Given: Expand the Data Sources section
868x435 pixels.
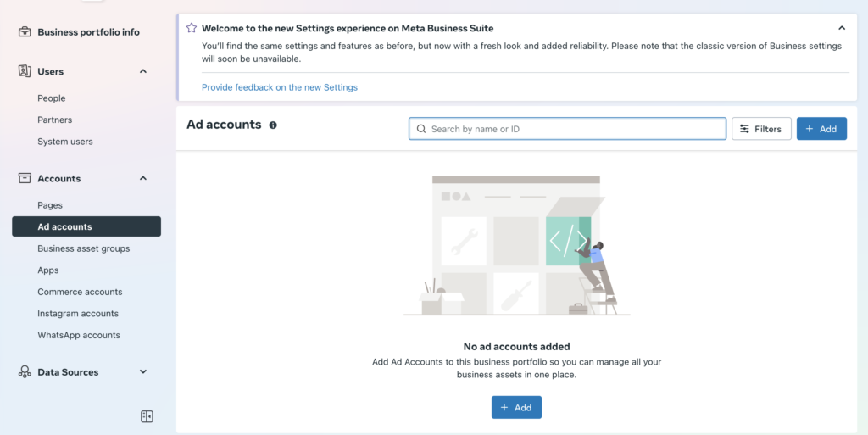Looking at the screenshot, I should [142, 372].
